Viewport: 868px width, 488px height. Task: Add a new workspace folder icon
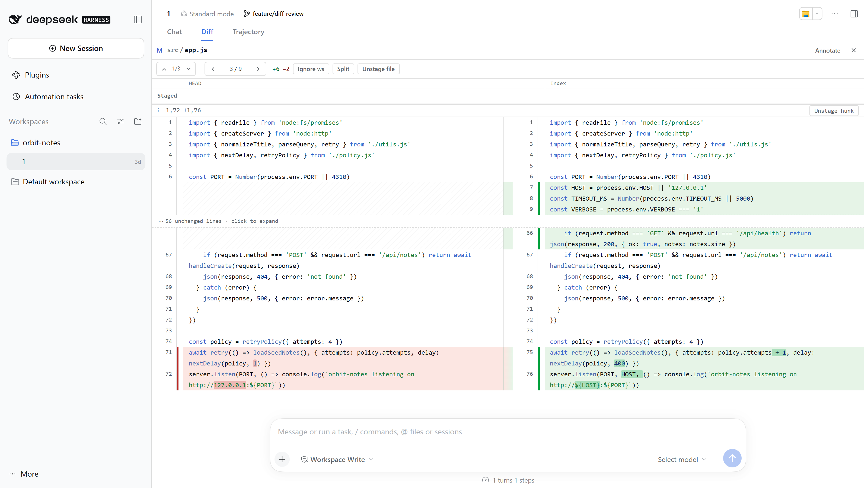point(138,121)
